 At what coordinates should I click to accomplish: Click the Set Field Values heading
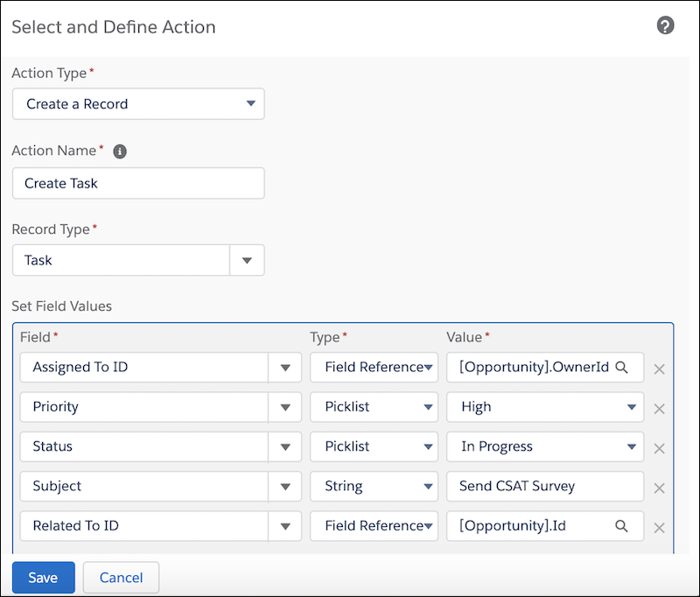[x=61, y=306]
